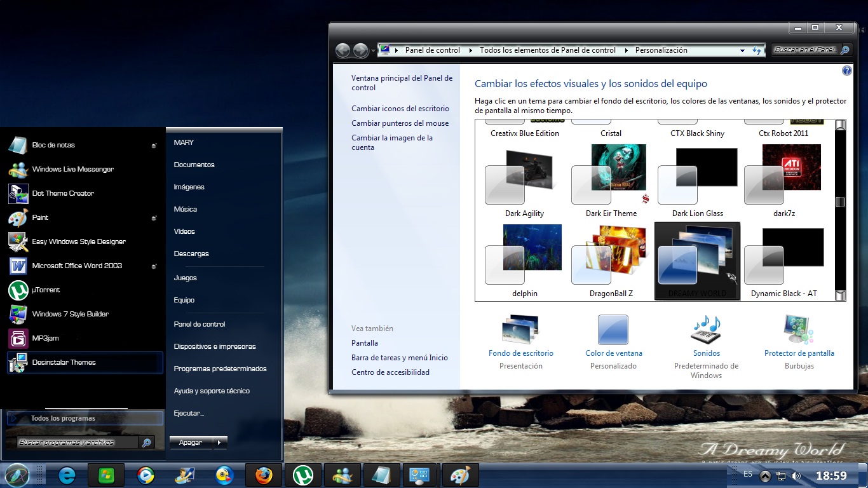Open Easy Windows Style Designer
868x488 pixels.
(85, 241)
